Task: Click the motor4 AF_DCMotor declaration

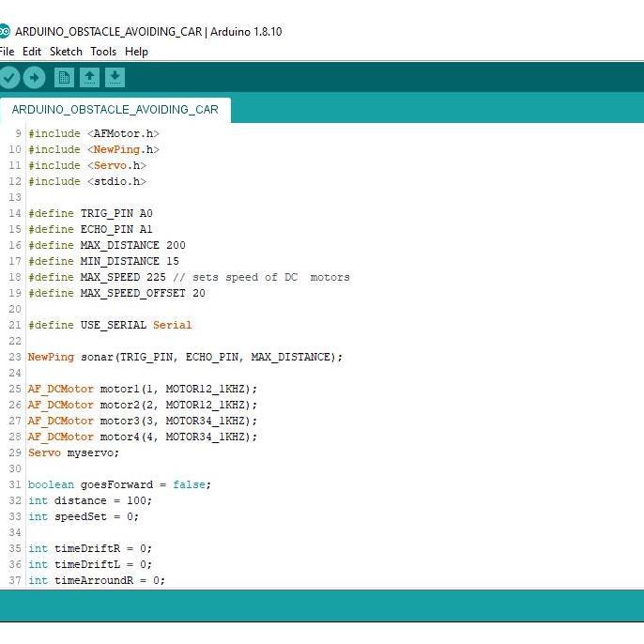Action: (143, 437)
